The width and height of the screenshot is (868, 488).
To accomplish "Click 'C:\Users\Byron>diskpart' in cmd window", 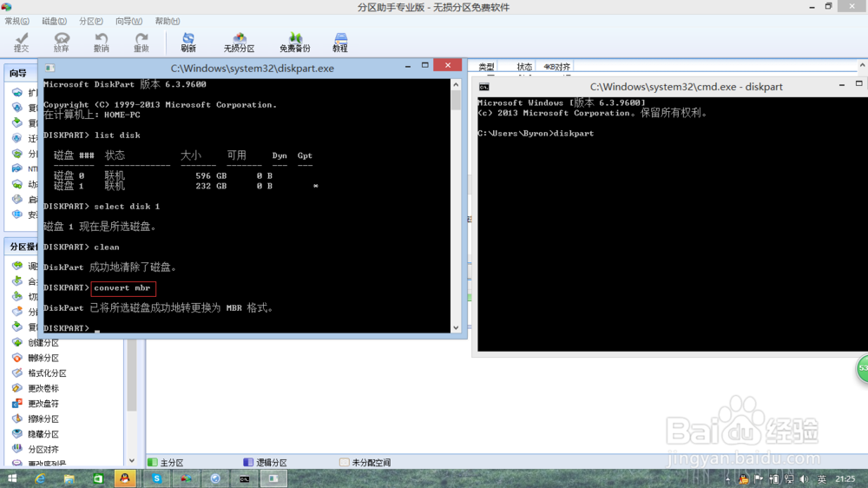I will click(536, 134).
